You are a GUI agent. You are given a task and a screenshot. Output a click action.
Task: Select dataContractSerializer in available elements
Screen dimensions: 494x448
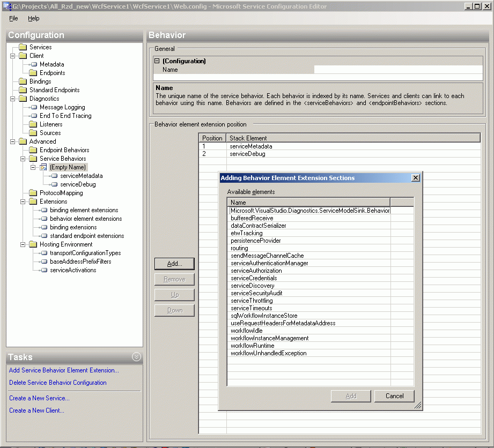pyautogui.click(x=309, y=226)
